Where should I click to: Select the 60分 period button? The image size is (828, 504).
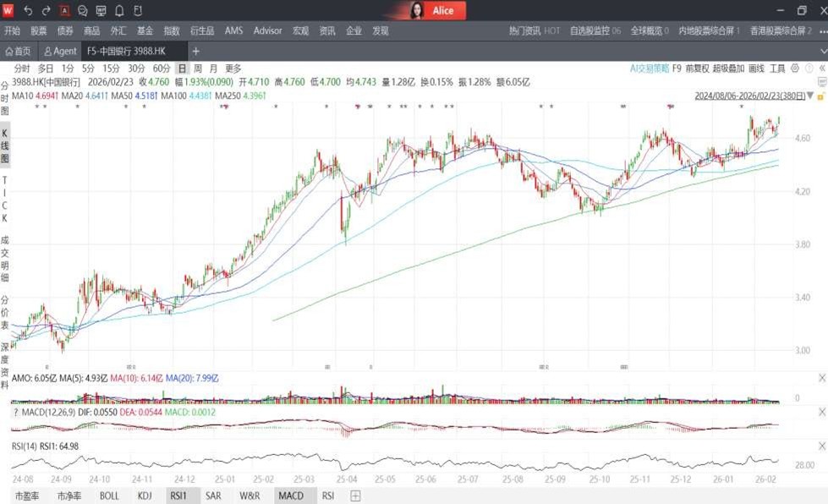point(161,68)
